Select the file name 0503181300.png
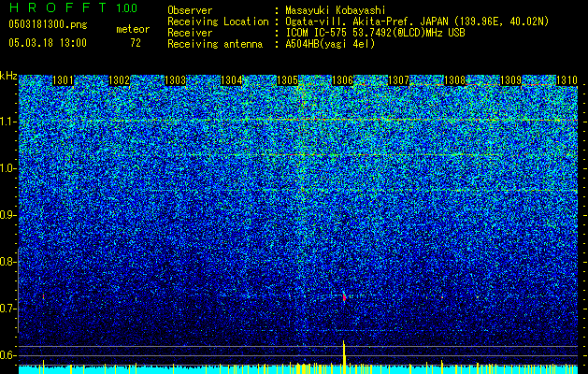Image resolution: width=588 pixels, height=374 pixels. (x=48, y=24)
